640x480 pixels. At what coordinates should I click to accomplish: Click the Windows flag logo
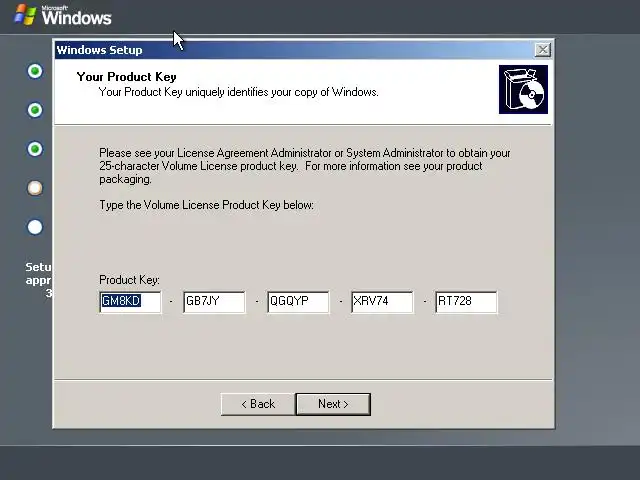[25, 15]
